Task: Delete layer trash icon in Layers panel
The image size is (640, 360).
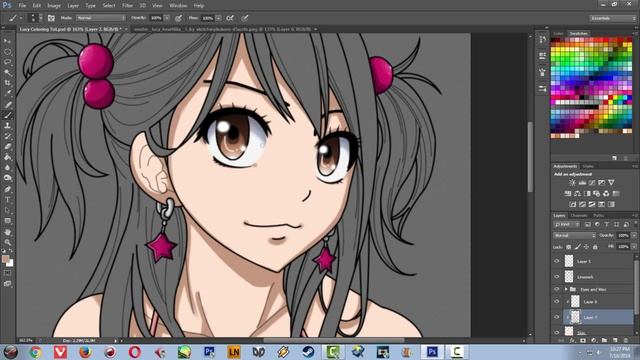Action: coord(625,340)
